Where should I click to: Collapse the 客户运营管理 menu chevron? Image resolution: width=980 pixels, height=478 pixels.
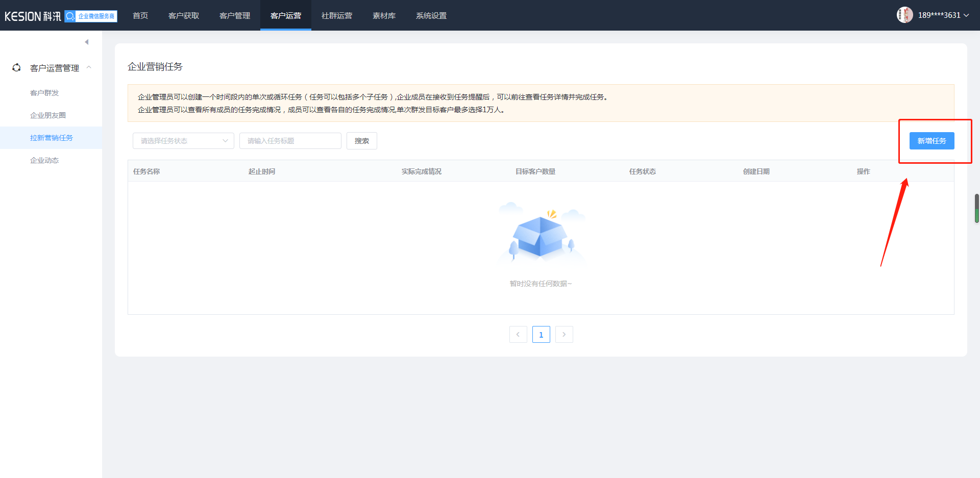(x=89, y=67)
